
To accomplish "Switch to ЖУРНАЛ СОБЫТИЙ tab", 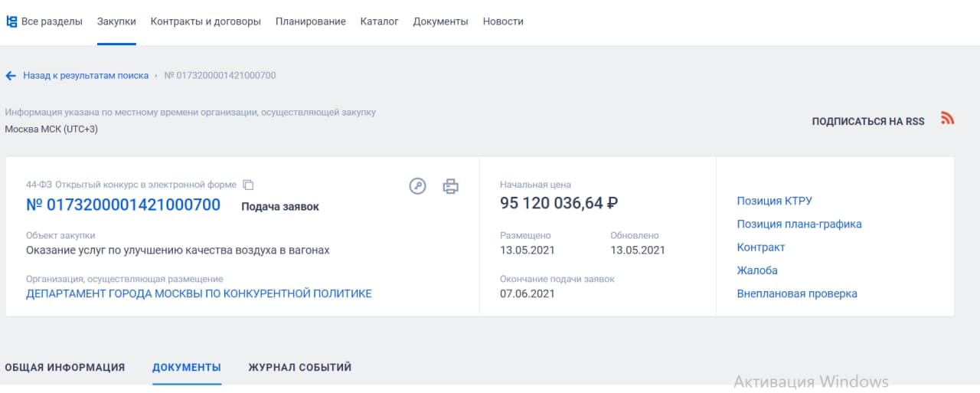I will pos(300,368).
